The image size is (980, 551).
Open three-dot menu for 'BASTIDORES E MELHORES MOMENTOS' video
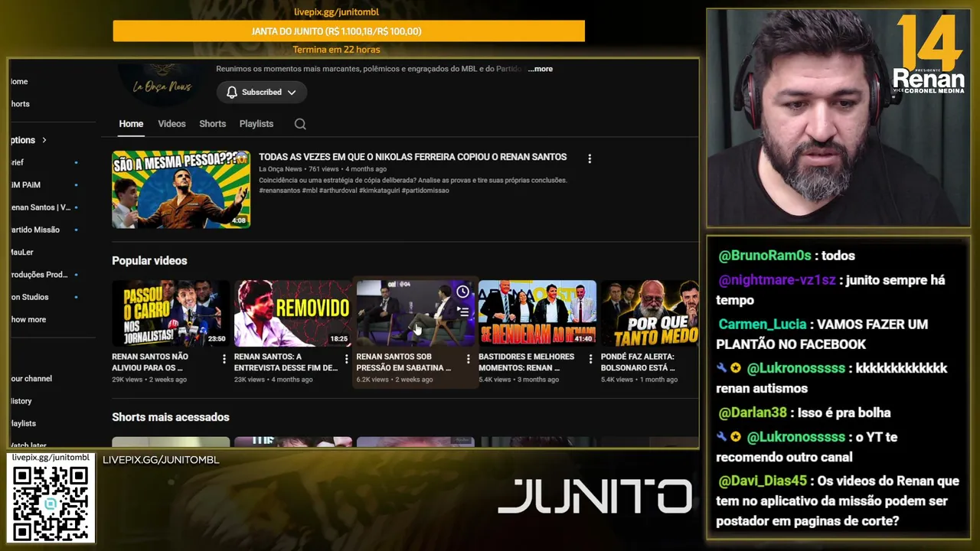(x=590, y=359)
